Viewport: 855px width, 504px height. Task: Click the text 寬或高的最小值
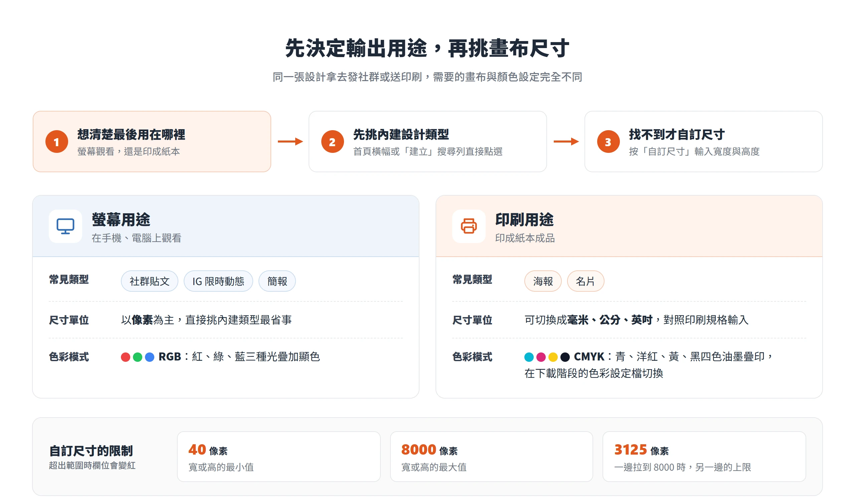[221, 467]
